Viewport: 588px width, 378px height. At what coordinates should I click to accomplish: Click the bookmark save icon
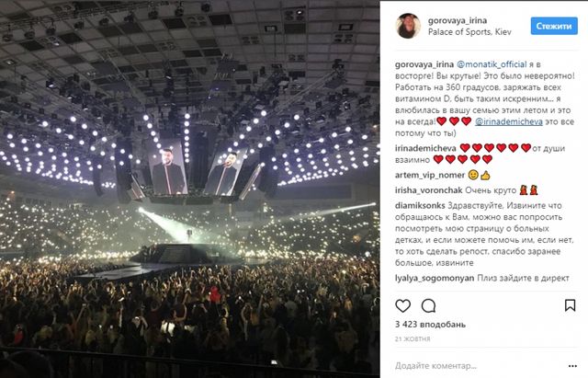point(571,304)
